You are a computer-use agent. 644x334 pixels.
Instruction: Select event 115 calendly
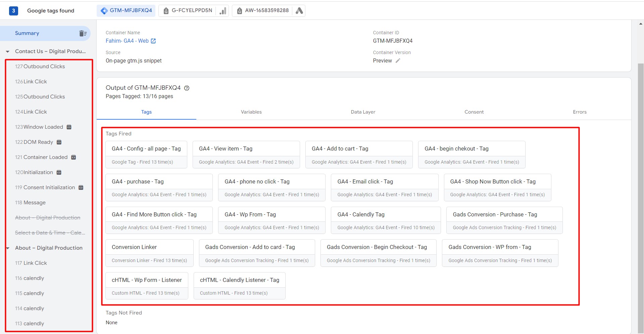click(30, 293)
